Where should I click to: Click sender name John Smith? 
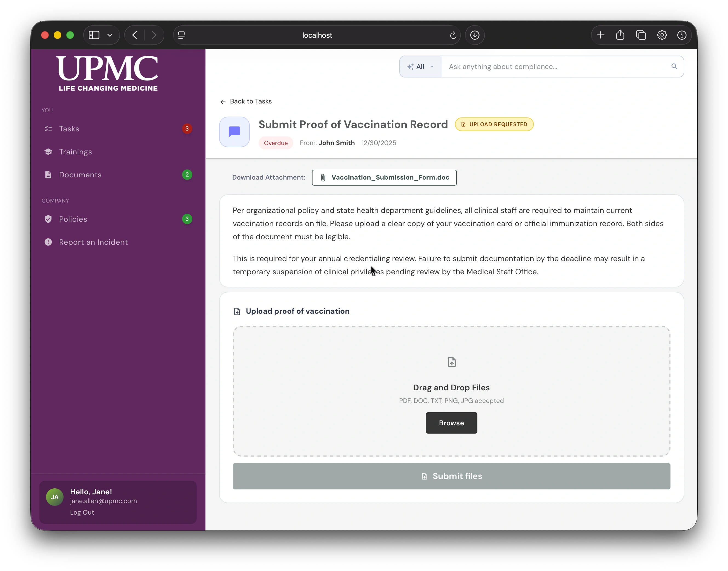click(x=337, y=143)
